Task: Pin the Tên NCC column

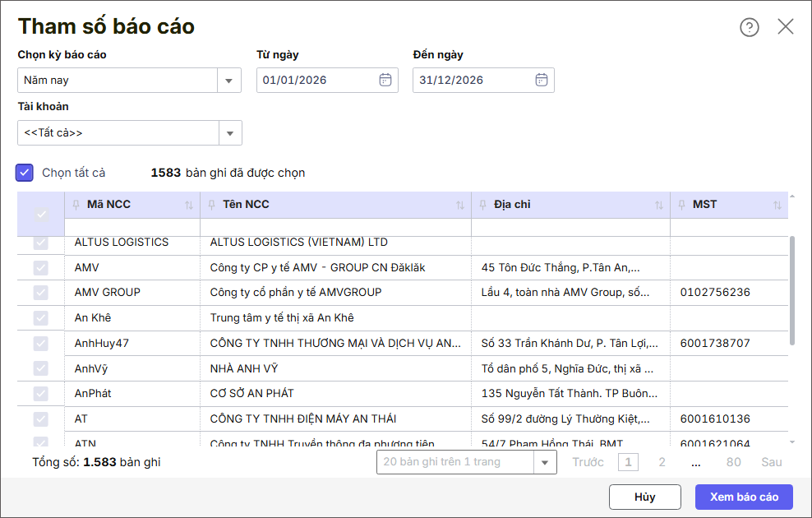Action: [211, 205]
